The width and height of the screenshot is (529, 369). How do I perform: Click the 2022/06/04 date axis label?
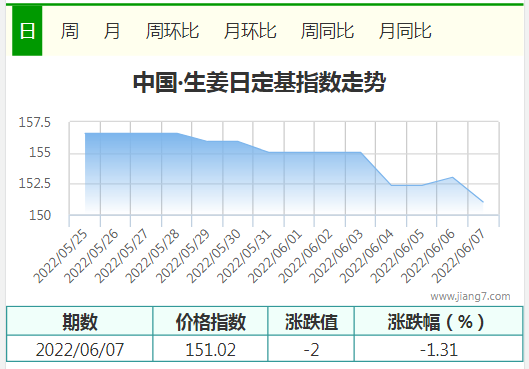tap(367, 256)
